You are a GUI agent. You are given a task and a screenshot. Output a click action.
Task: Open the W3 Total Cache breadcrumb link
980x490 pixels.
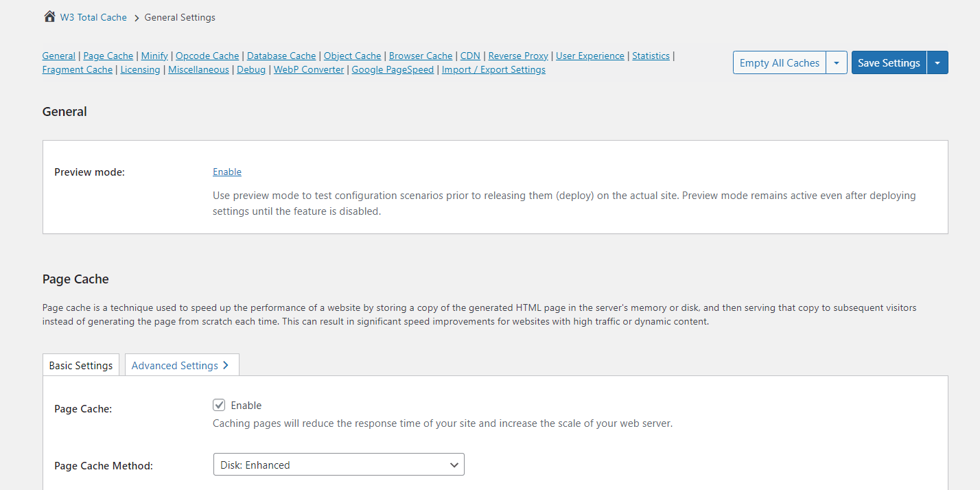[x=93, y=17]
